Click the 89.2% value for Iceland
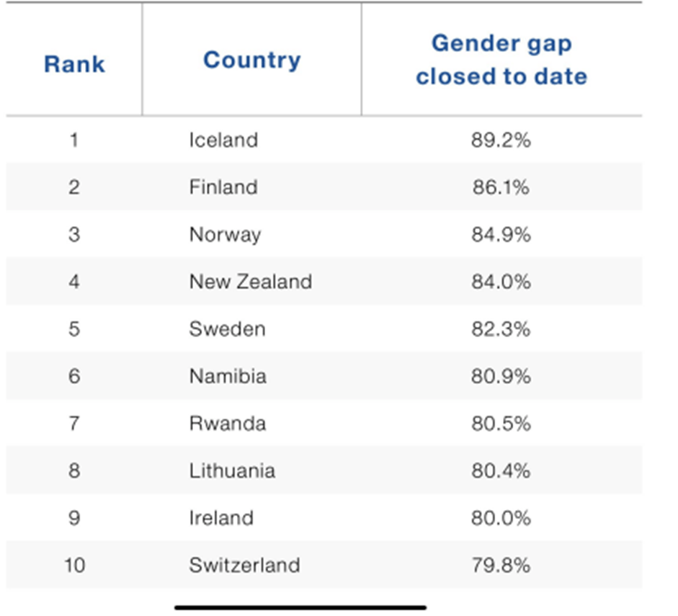The image size is (678, 616). 501,140
